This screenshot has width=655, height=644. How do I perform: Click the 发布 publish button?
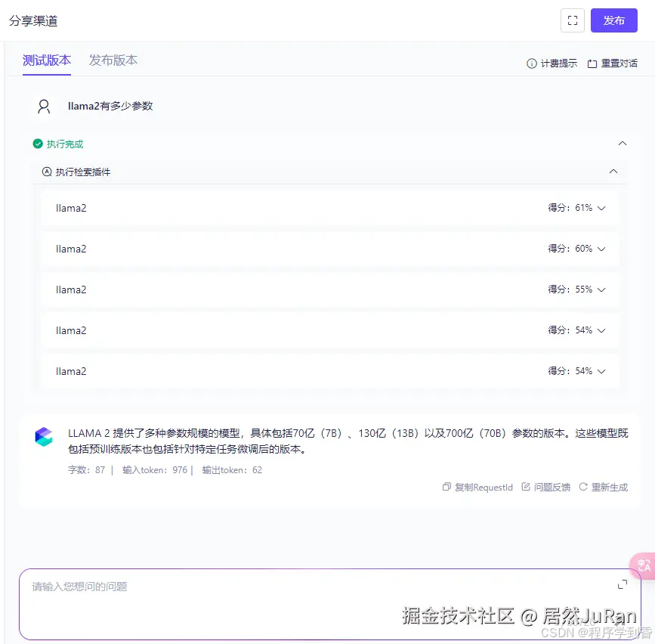coord(613,20)
